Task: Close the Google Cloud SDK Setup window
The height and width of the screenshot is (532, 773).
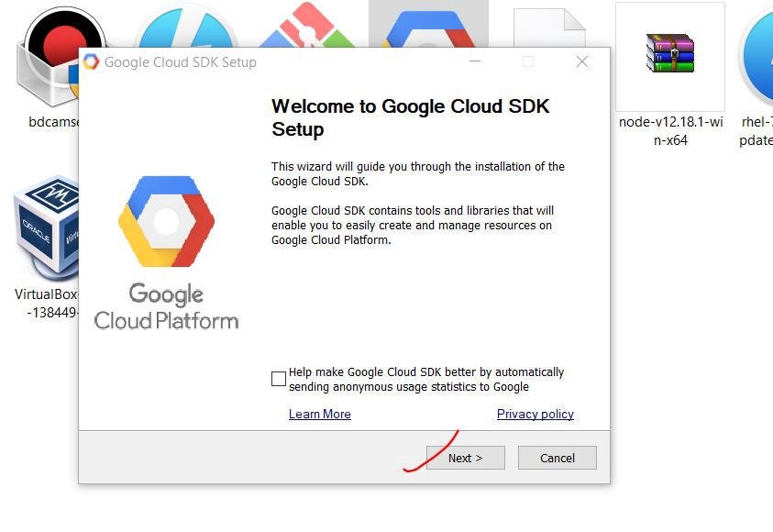Action: [x=582, y=61]
